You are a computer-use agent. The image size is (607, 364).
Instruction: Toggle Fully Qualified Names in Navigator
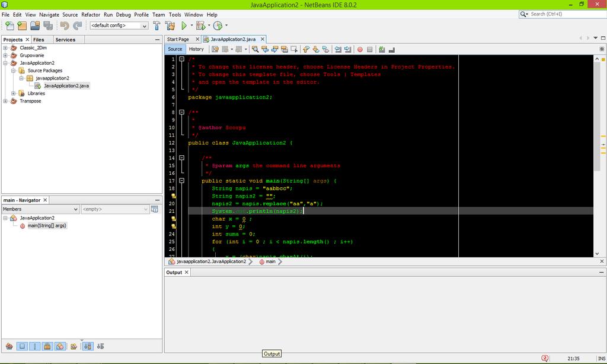pos(74,346)
